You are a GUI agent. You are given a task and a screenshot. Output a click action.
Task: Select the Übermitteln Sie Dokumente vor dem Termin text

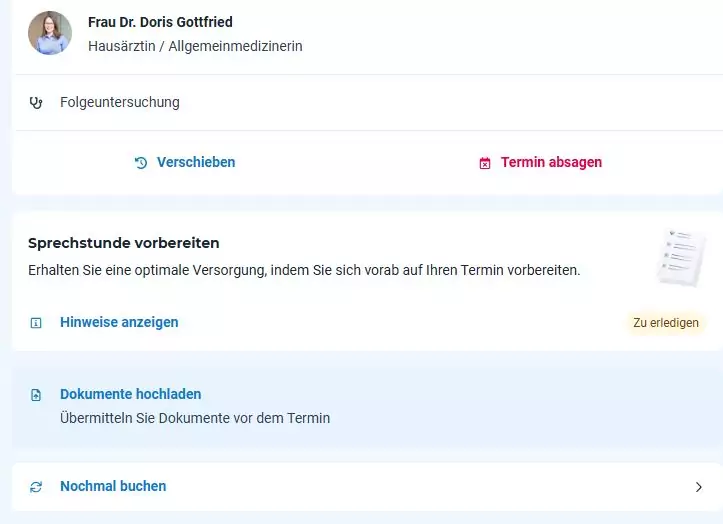pos(195,418)
